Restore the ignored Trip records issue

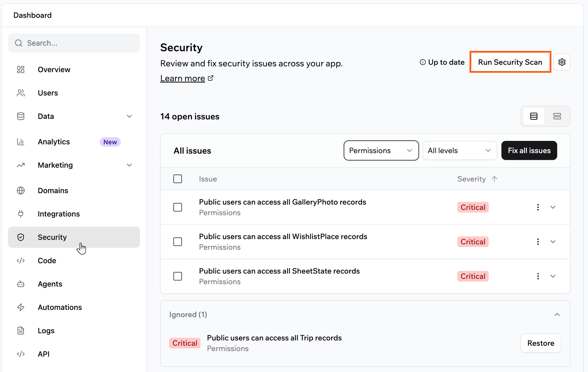[541, 343]
